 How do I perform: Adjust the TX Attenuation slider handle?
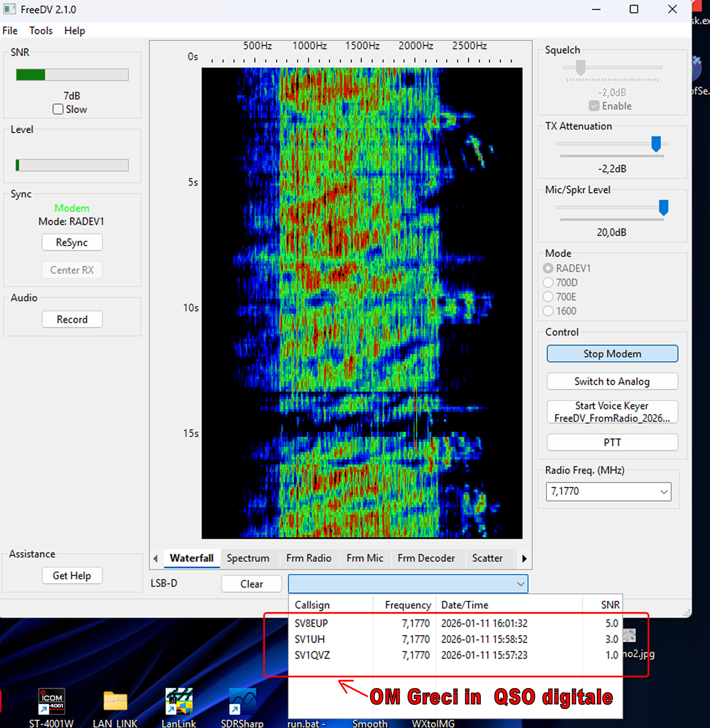coord(656,144)
